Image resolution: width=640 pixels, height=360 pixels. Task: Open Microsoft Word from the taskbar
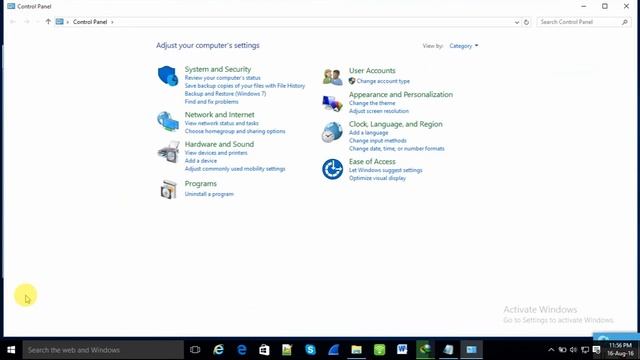coord(402,349)
